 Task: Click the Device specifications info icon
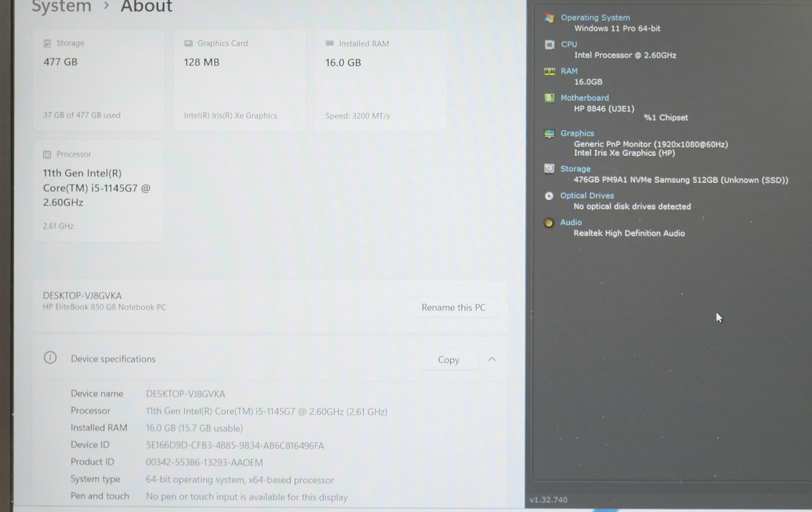(x=50, y=358)
